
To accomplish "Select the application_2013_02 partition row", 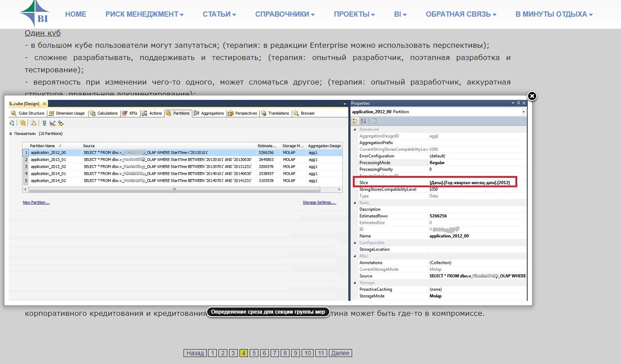I will (x=182, y=167).
